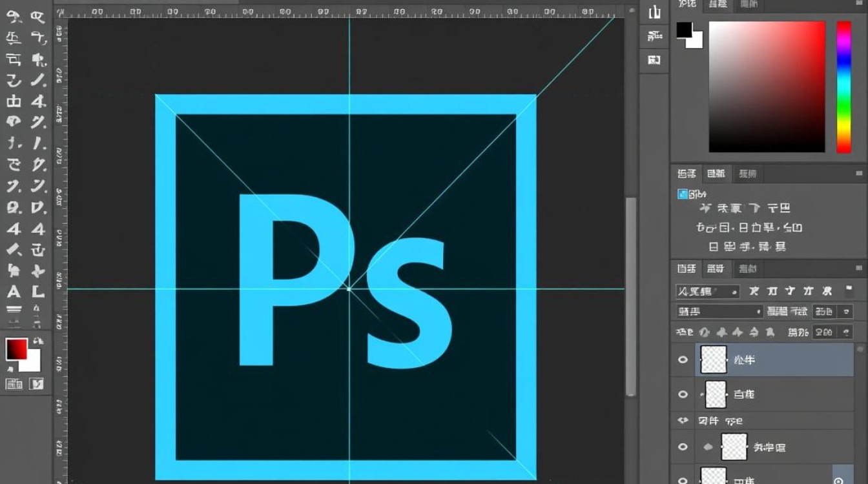868x484 pixels.
Task: Click inside the red color picker field
Action: [767, 87]
